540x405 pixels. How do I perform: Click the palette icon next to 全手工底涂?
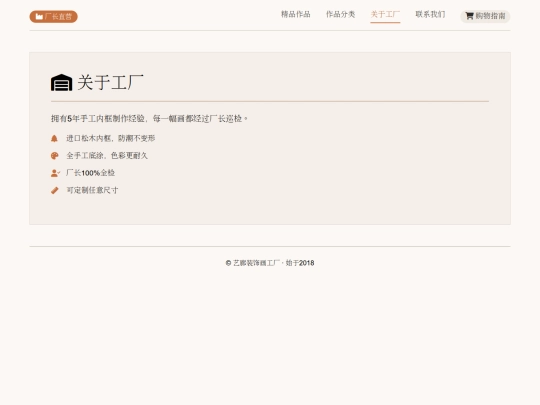54,156
